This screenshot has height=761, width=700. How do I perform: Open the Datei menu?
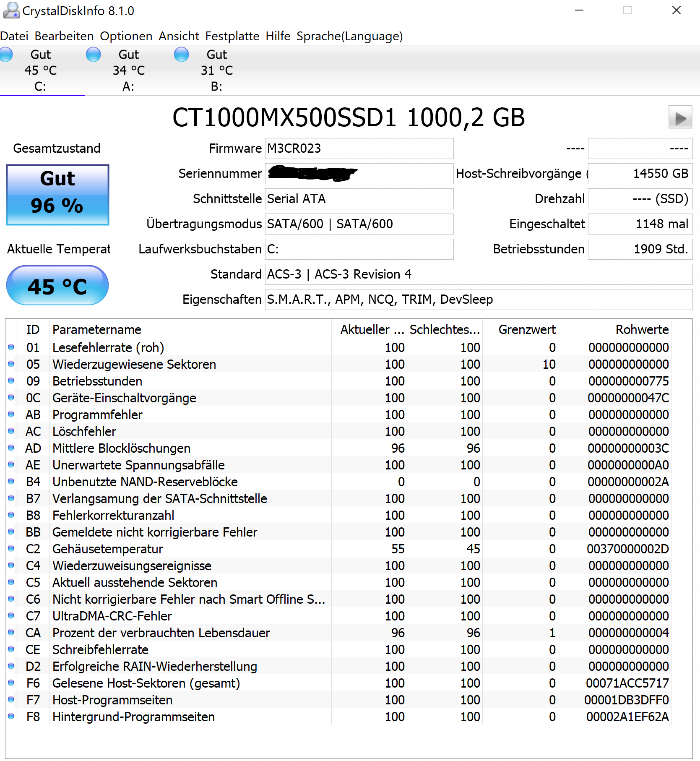click(x=14, y=36)
